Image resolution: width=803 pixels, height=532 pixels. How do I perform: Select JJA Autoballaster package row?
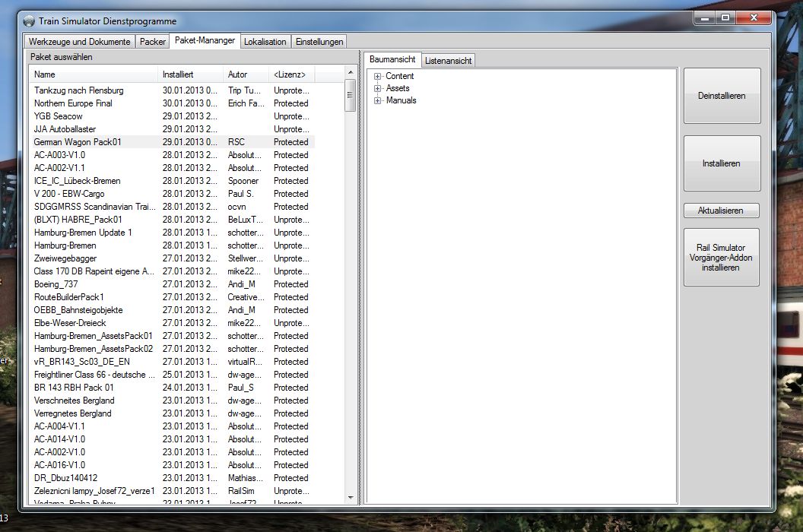pos(172,129)
